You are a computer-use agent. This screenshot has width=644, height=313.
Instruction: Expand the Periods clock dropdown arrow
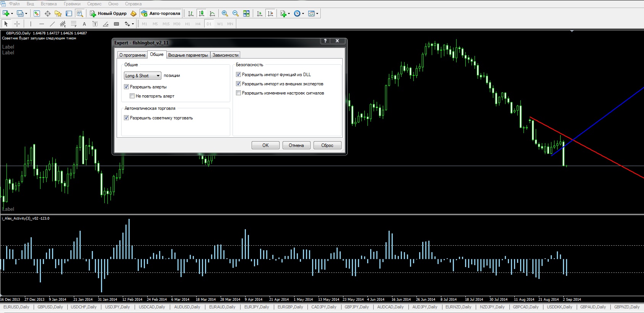303,13
